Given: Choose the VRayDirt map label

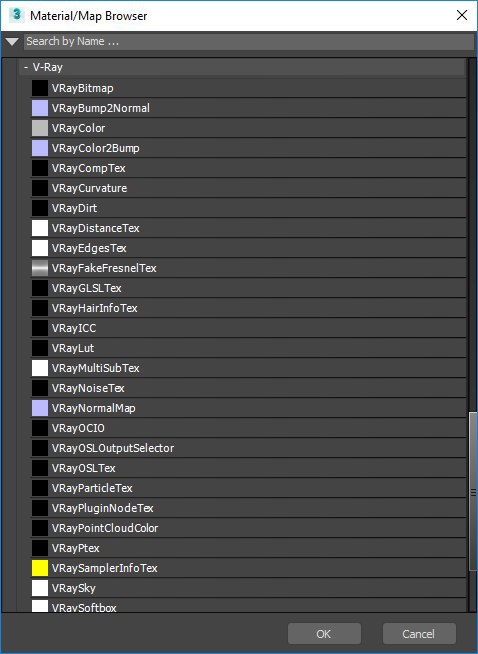Looking at the screenshot, I should point(74,208).
